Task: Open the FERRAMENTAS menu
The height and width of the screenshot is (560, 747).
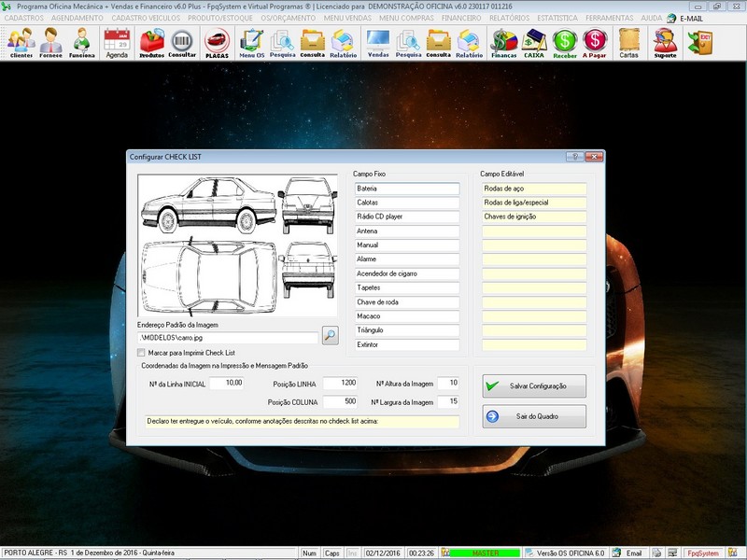Action: coord(609,18)
